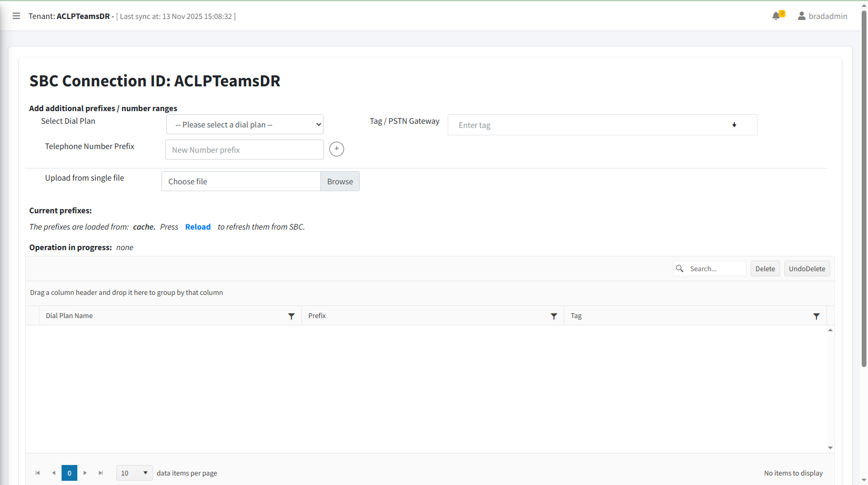Sort by the Dial Plan Name column header
The height and width of the screenshot is (485, 868).
point(69,316)
